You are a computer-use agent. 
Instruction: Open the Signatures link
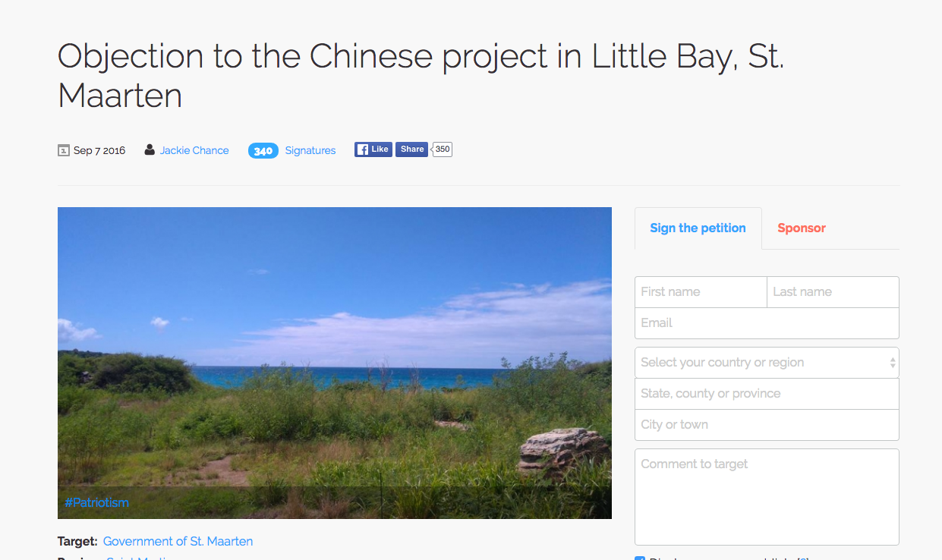tap(310, 151)
